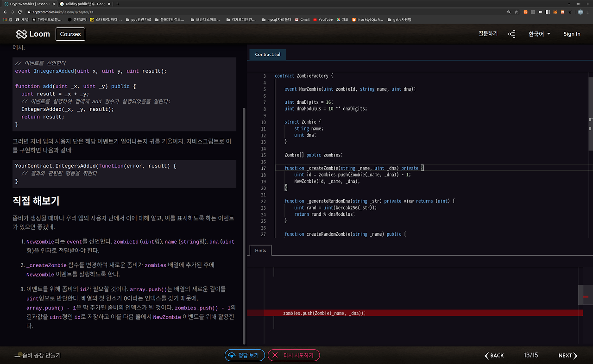
Task: Open Chrome three-dot menu
Action: [x=588, y=12]
